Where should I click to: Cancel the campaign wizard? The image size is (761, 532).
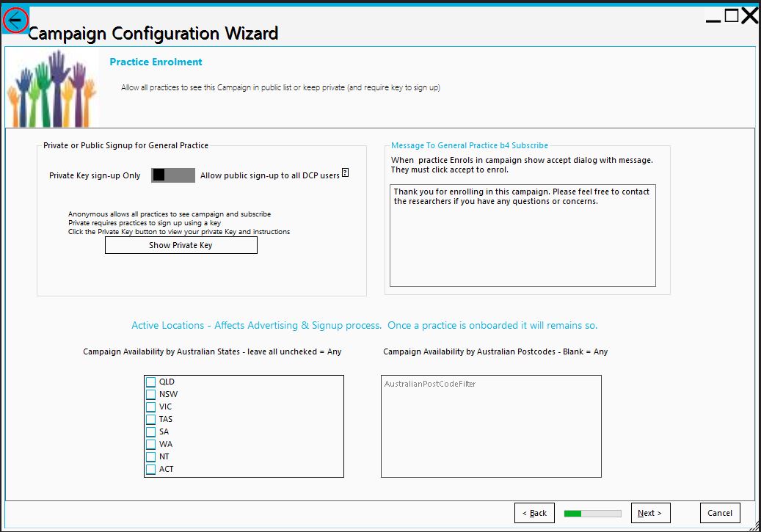click(720, 513)
